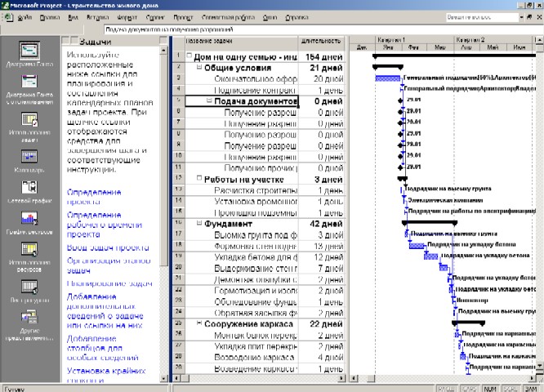This screenshot has width=544, height=392.
Task: Click the '154 дней' duration cell
Action: (321, 56)
